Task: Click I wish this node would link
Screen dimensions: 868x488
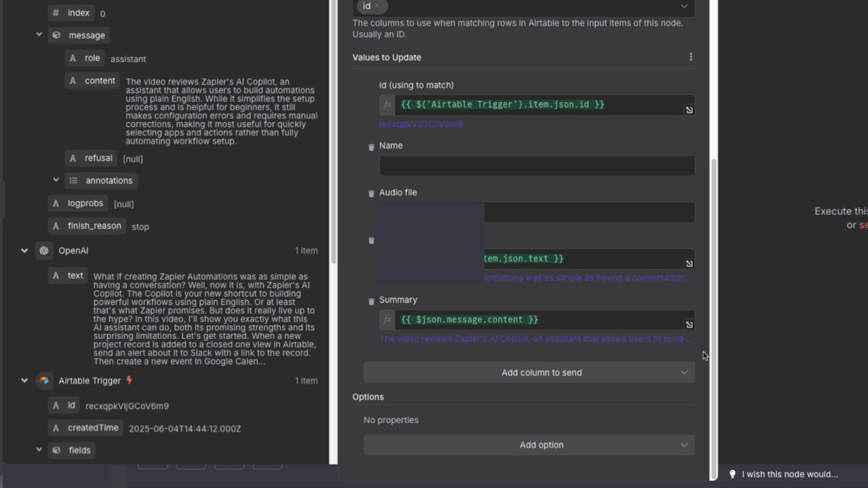Action: [790, 474]
